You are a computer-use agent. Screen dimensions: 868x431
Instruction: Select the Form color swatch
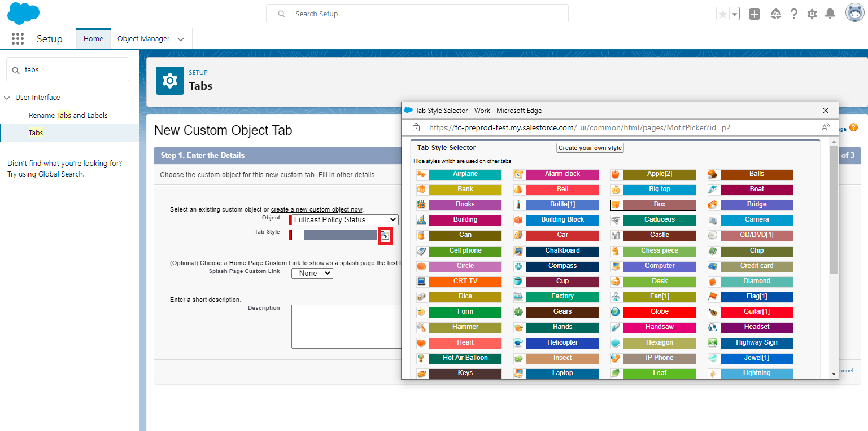point(465,312)
